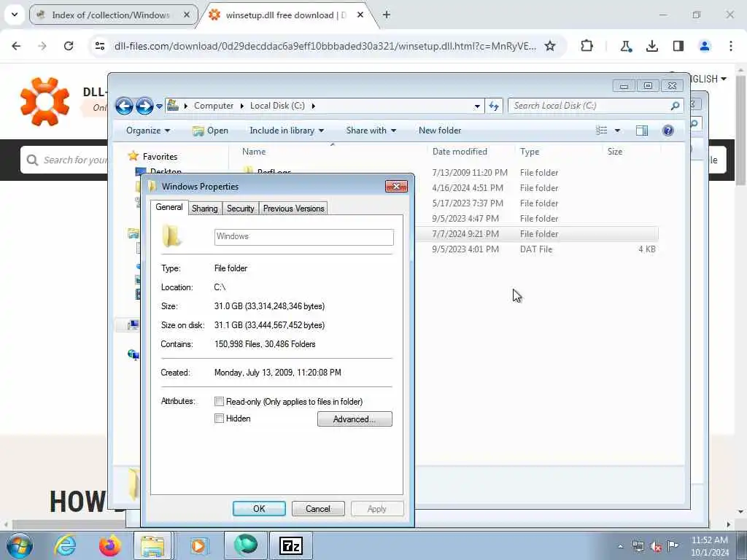
Task: Switch to the Sharing tab
Action: [205, 209]
